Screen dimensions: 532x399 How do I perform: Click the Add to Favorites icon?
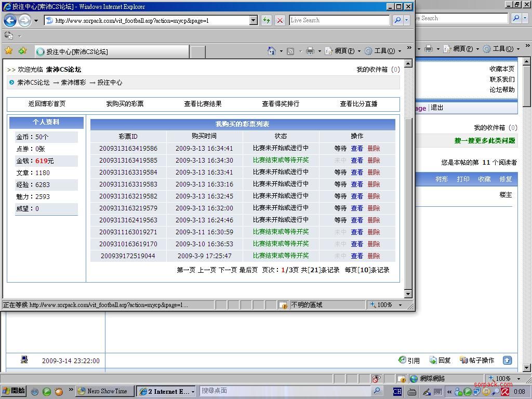(22, 51)
